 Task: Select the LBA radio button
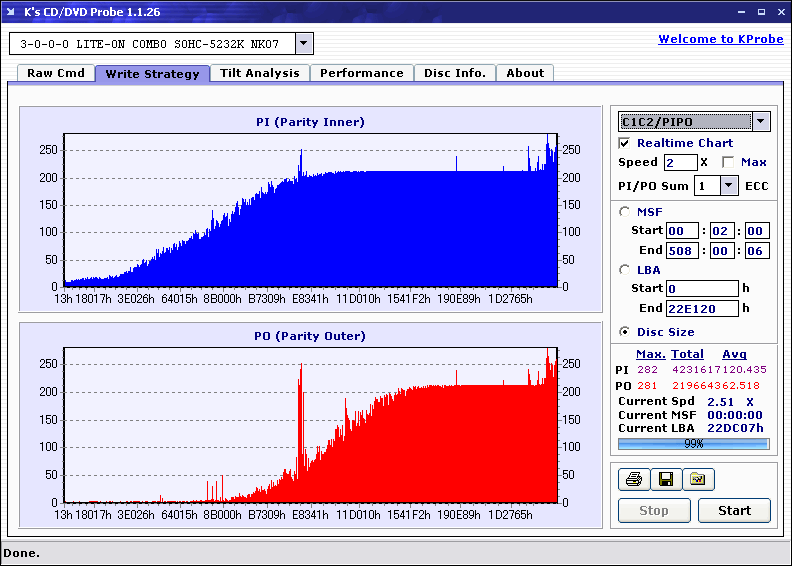[x=624, y=270]
